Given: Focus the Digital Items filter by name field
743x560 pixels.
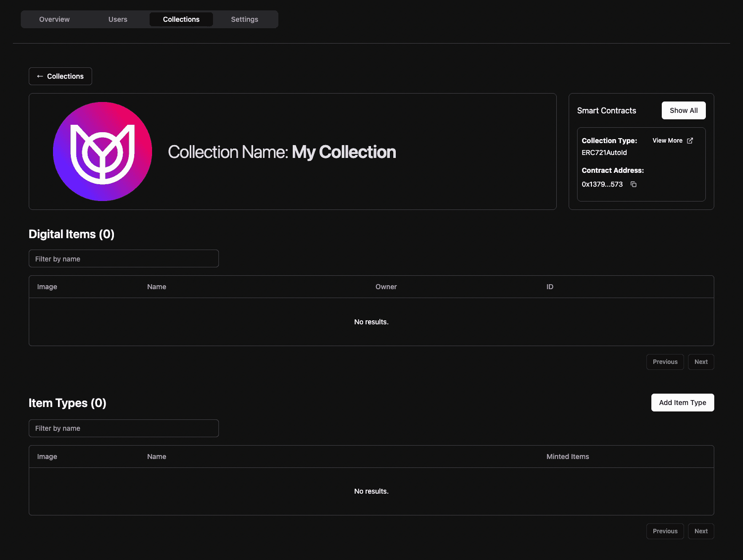Looking at the screenshot, I should click(124, 259).
